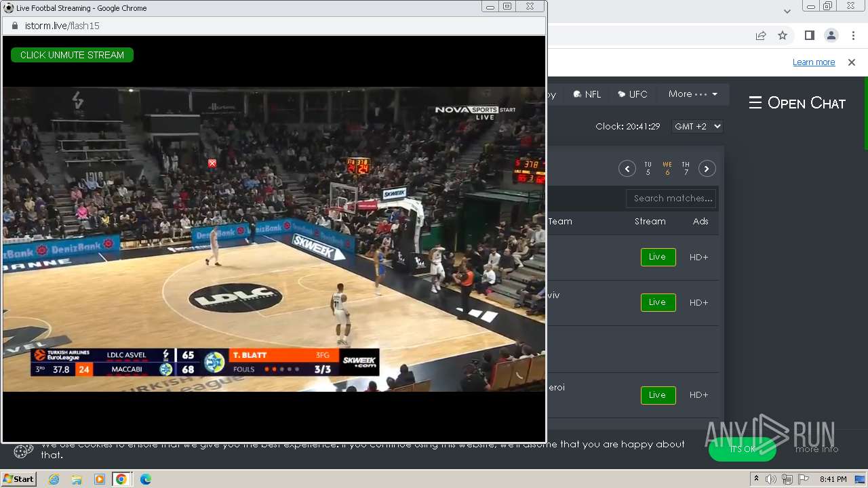Open Windows Media Player from the taskbar
This screenshot has height=488, width=868.
pos(100,479)
